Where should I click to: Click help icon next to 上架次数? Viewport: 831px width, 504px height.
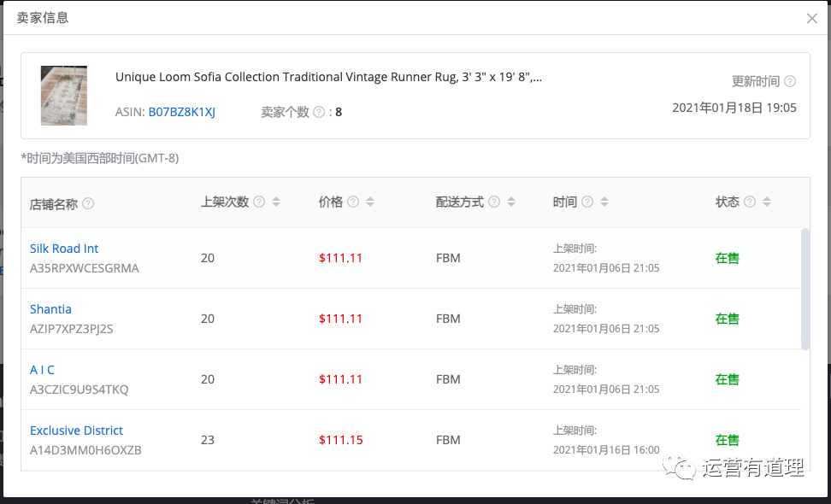point(259,202)
